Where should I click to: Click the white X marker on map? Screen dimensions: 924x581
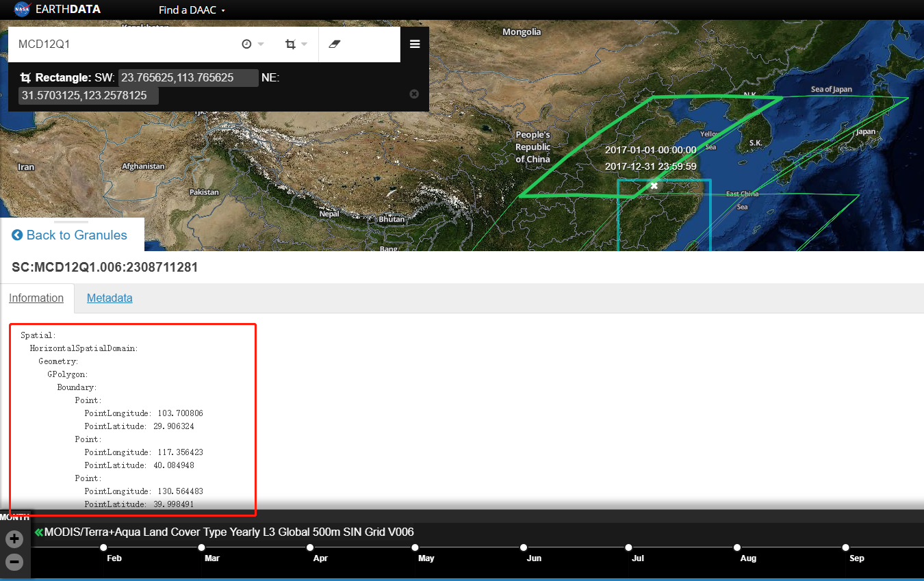(654, 185)
